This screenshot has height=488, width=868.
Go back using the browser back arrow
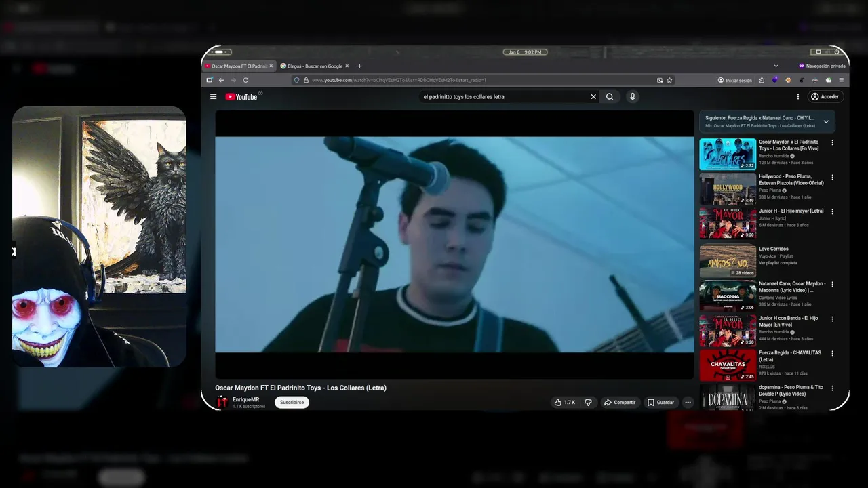coord(221,80)
